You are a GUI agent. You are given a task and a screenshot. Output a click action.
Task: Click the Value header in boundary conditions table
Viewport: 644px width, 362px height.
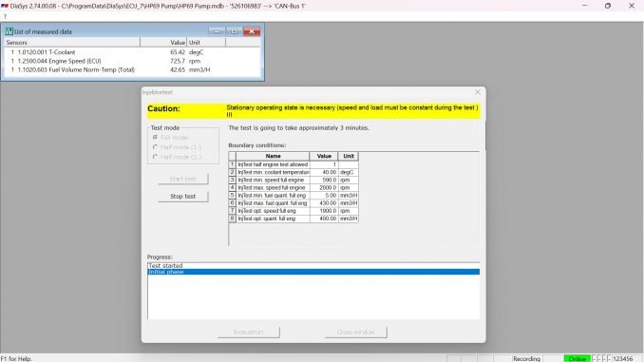(324, 156)
